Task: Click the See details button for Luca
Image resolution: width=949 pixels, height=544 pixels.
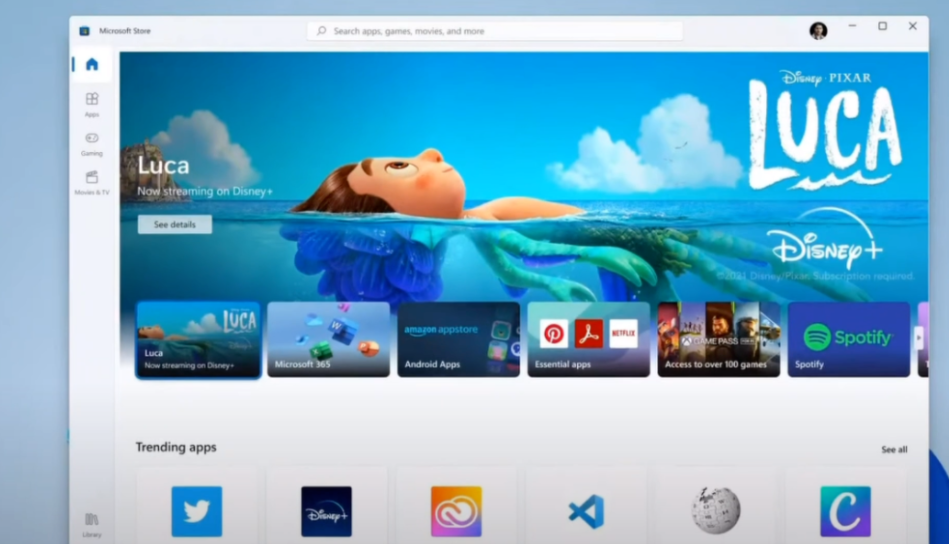Action: click(175, 224)
